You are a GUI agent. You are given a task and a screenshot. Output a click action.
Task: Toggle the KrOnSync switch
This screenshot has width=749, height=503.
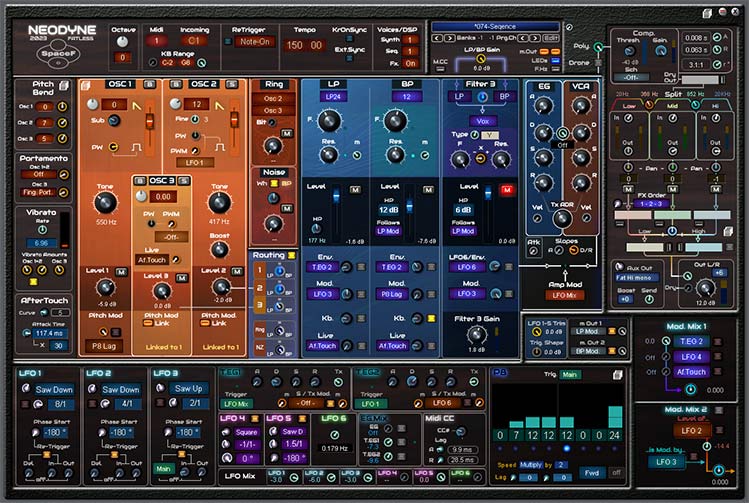(349, 38)
